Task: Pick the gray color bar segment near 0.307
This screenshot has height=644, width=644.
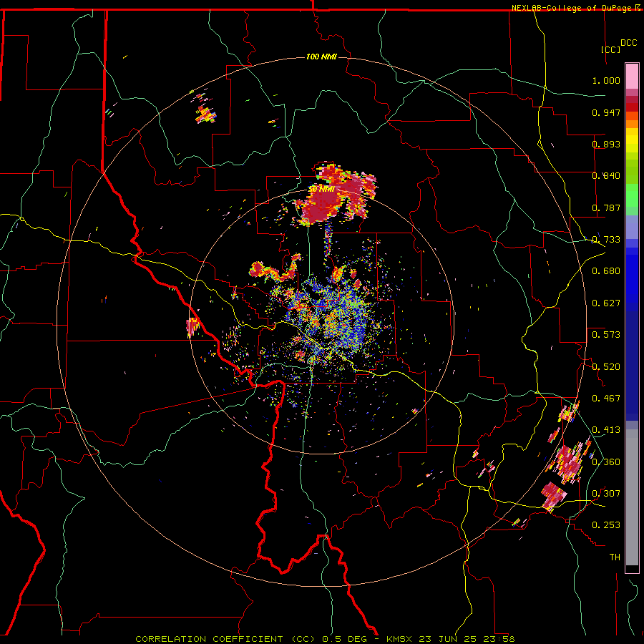Action: [x=632, y=497]
